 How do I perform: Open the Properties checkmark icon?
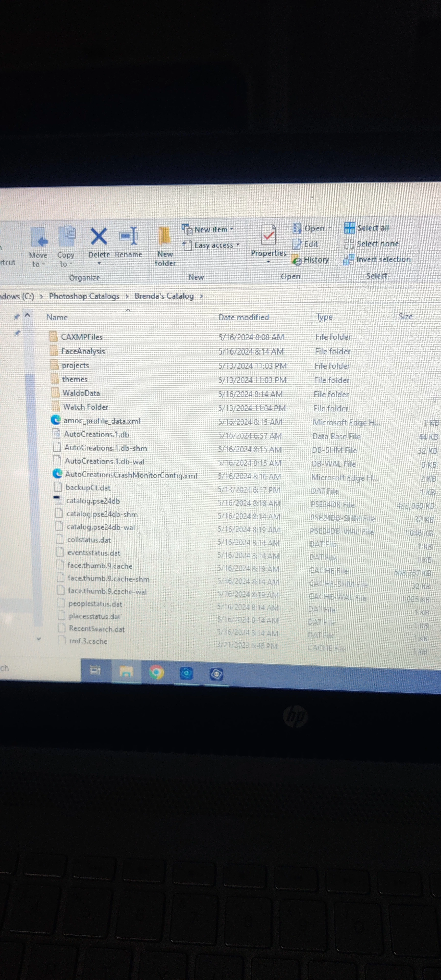(268, 234)
